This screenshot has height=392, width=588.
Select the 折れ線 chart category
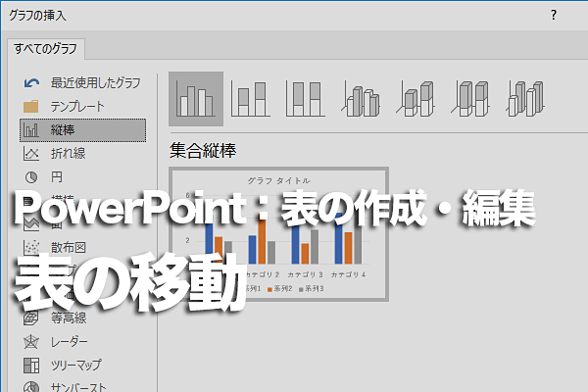click(82, 154)
